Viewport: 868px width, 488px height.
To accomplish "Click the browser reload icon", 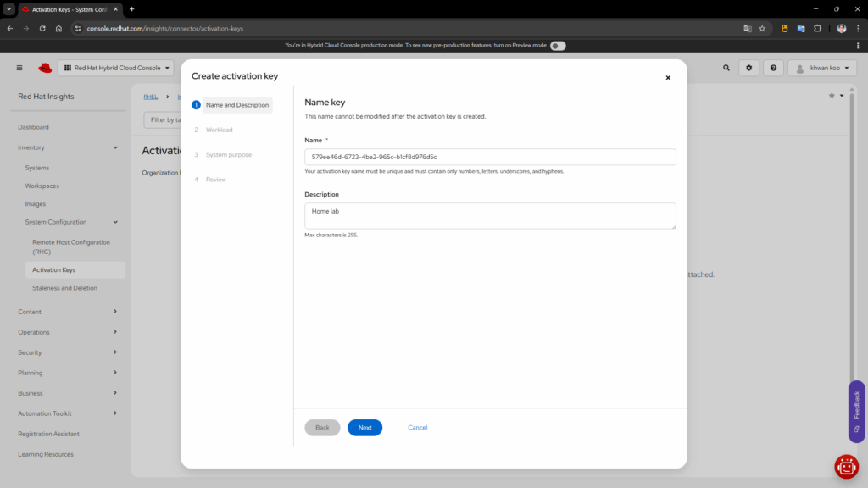I will (41, 28).
